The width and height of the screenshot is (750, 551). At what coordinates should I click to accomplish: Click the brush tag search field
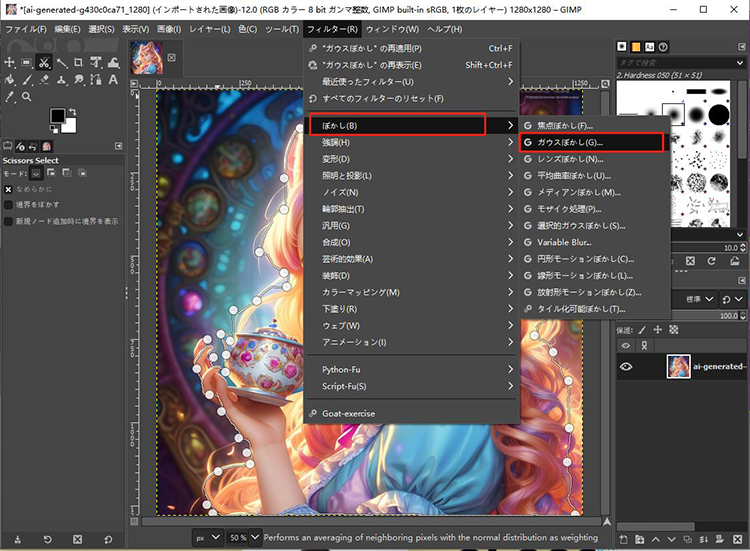click(675, 63)
